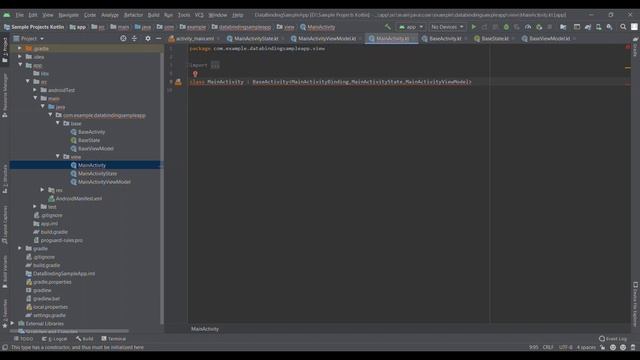
Task: Open the AVD Manager icon
Action: click(598, 27)
